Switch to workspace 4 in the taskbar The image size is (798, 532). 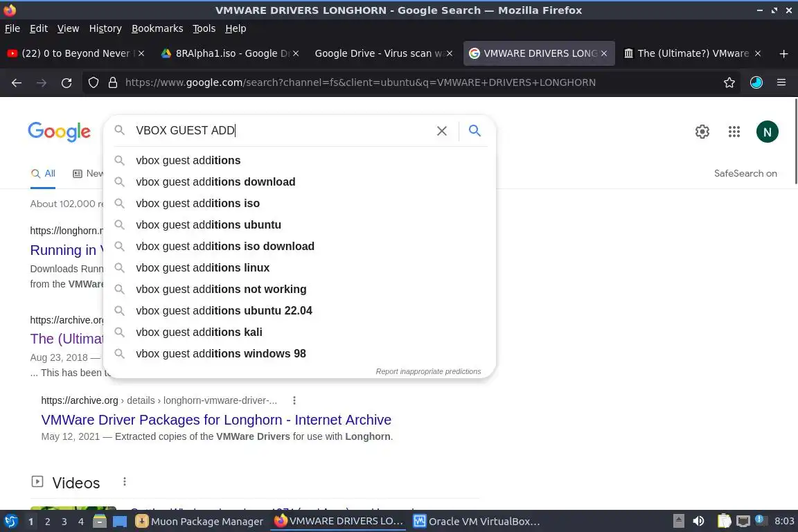point(81,522)
